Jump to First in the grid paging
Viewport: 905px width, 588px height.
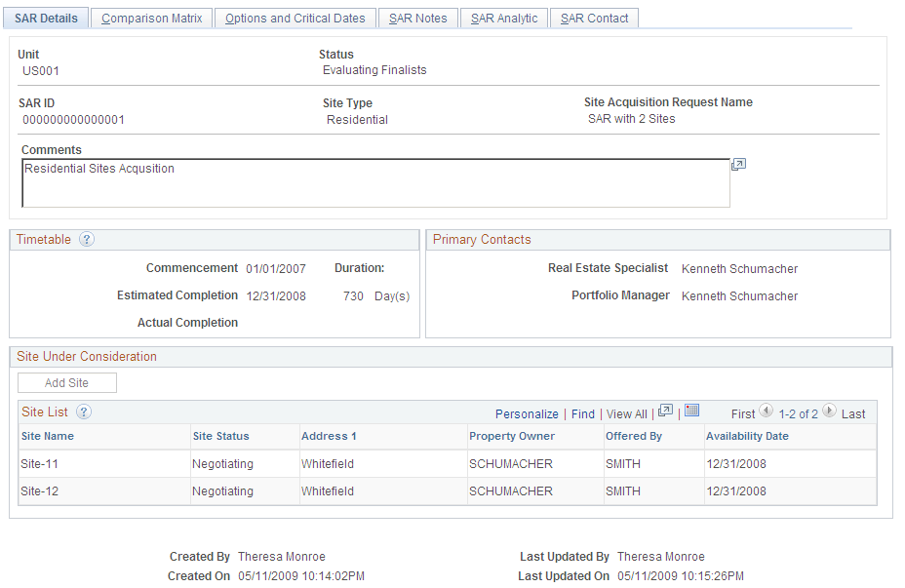pos(743,413)
